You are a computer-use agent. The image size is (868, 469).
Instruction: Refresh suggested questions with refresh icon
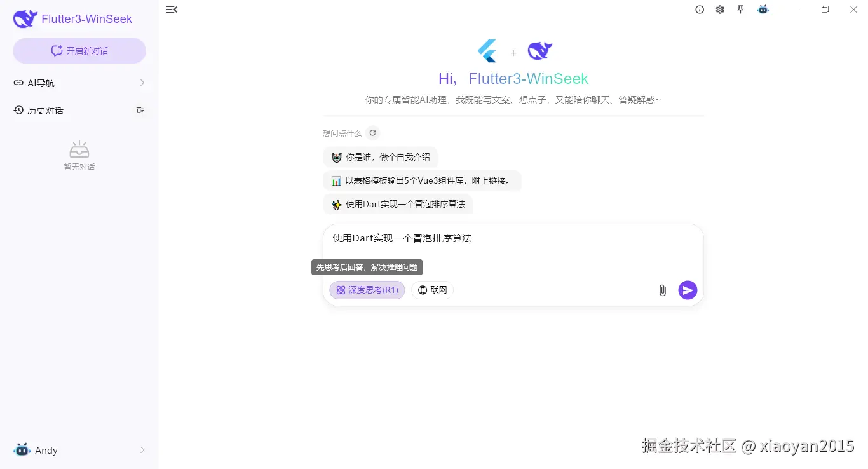point(373,133)
